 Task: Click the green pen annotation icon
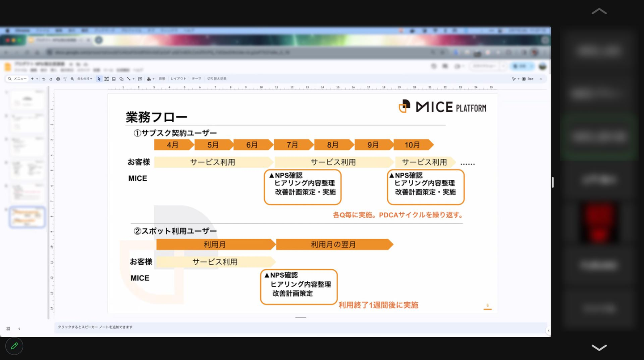pos(14,346)
